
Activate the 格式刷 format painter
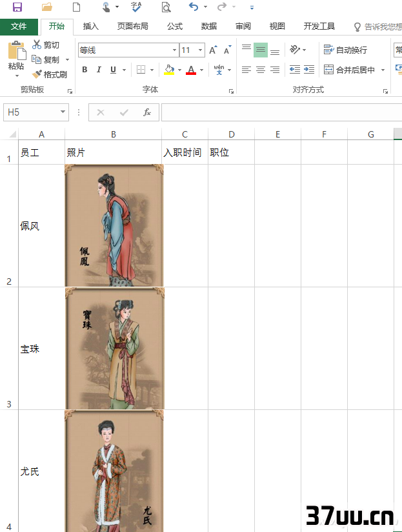50,74
